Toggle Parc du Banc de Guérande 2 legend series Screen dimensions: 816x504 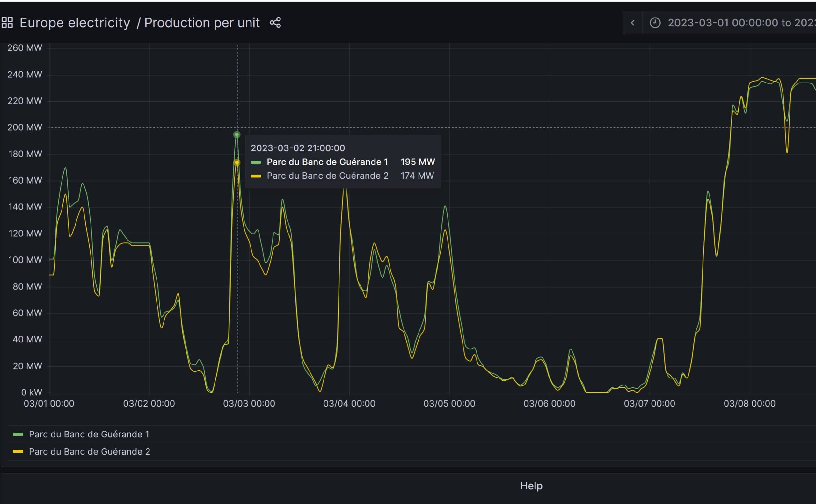[x=89, y=452]
